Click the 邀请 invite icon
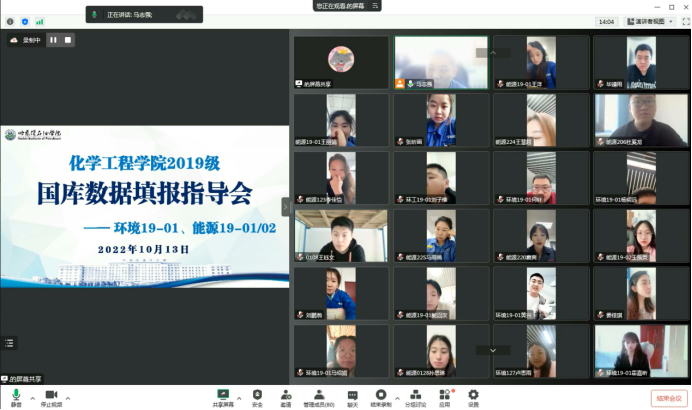Image resolution: width=692 pixels, height=410 pixels. 286,394
